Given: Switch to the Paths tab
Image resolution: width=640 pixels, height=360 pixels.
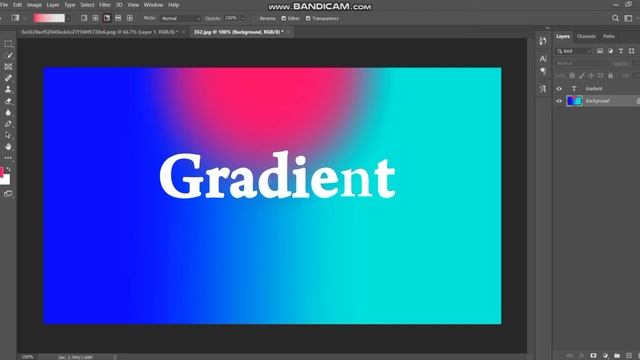Looking at the screenshot, I should [609, 36].
